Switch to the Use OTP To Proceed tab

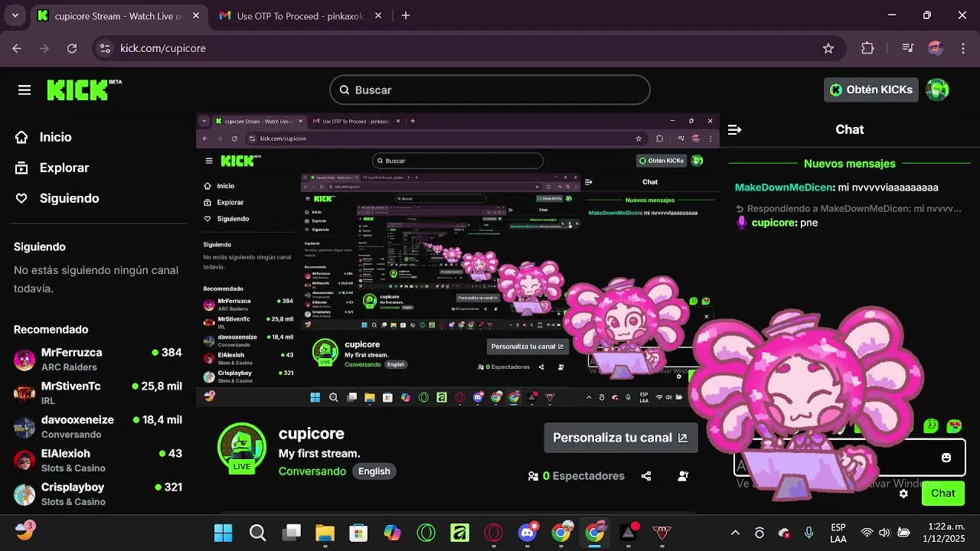[299, 16]
